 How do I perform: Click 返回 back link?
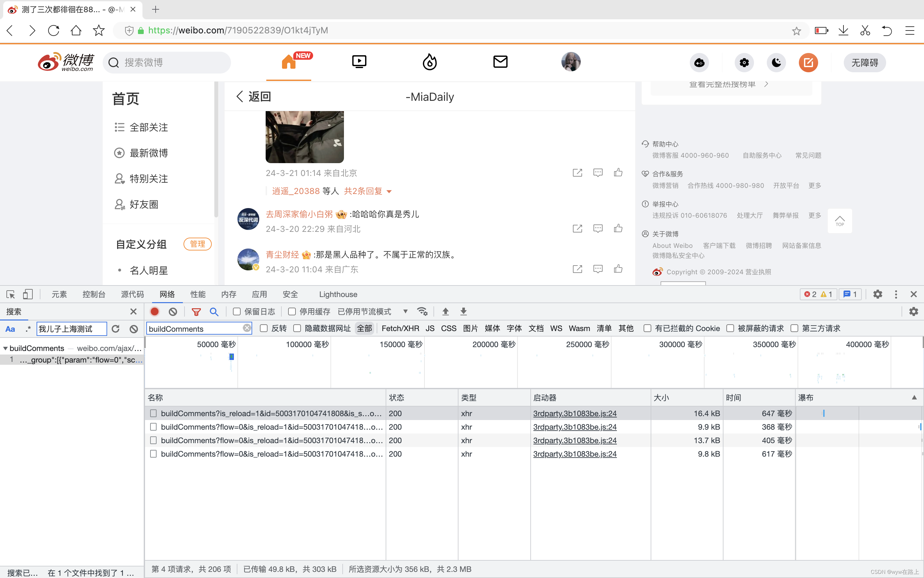pos(253,96)
